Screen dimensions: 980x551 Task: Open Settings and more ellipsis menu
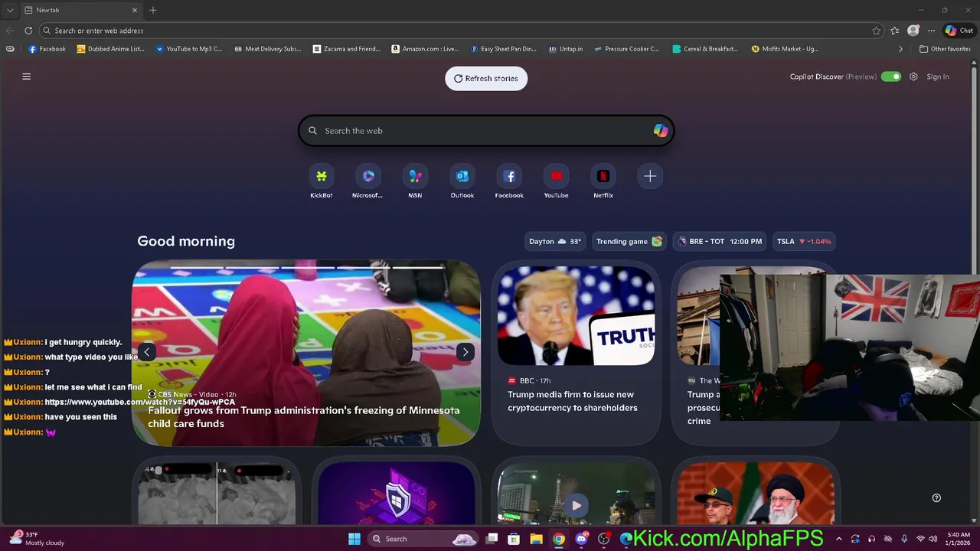931,31
